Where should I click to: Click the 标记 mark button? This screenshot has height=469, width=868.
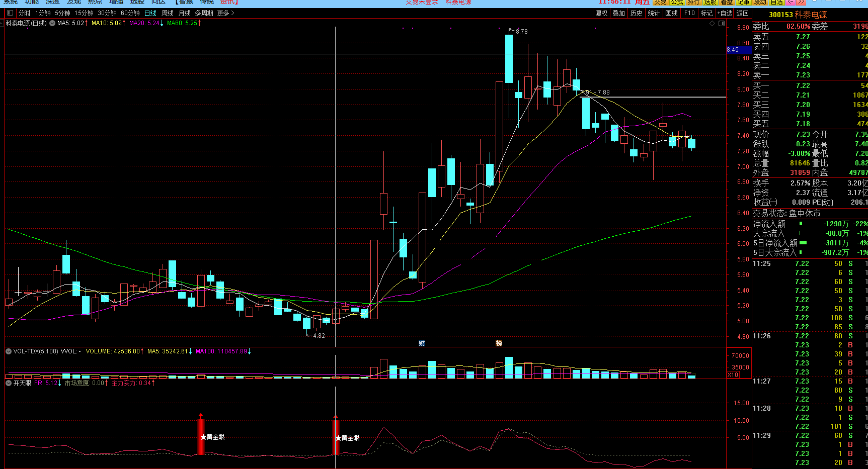pyautogui.click(x=706, y=13)
